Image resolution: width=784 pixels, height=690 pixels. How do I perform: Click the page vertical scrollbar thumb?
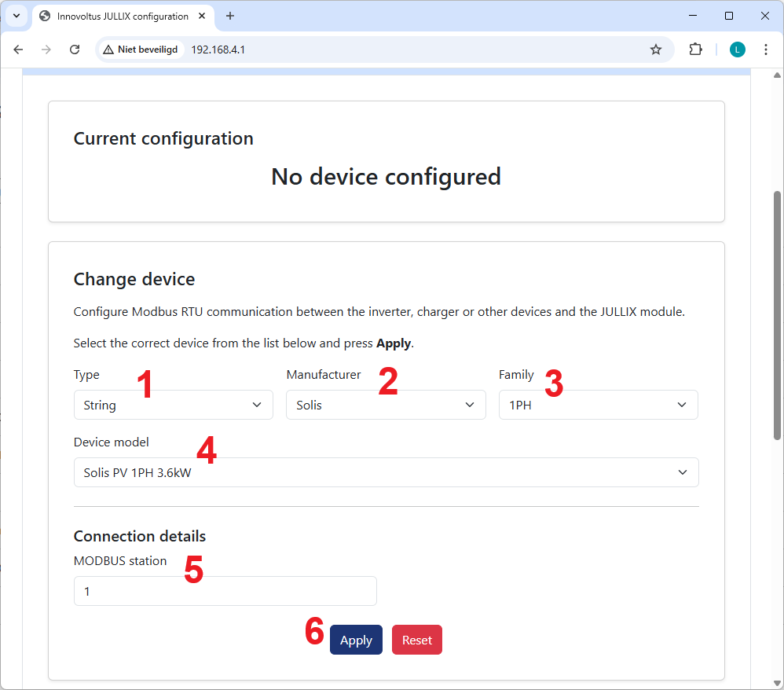777,314
